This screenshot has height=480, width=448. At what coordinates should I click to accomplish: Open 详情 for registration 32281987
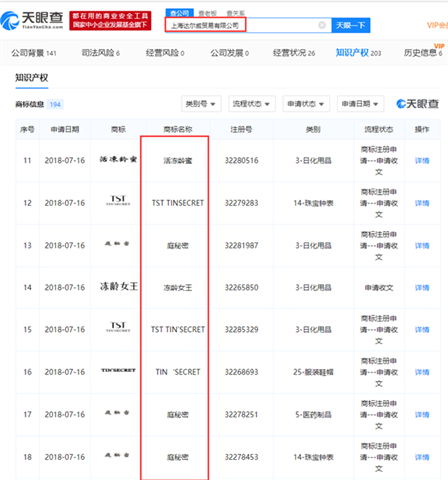[x=422, y=246]
